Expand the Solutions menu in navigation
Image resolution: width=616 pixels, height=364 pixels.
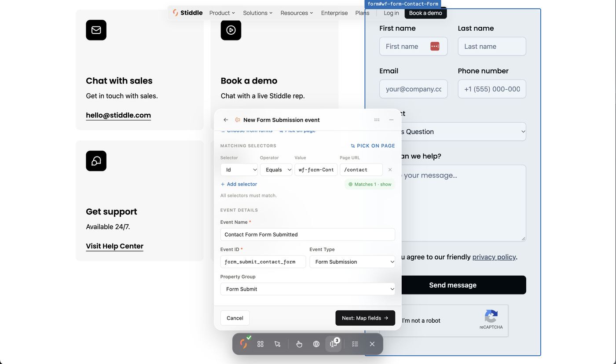coord(258,13)
